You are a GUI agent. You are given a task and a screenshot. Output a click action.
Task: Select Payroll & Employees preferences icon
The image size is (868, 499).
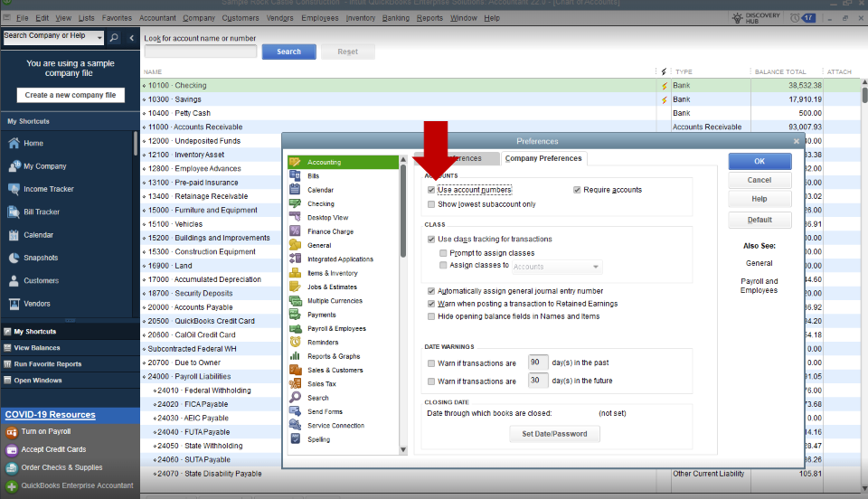tap(295, 328)
